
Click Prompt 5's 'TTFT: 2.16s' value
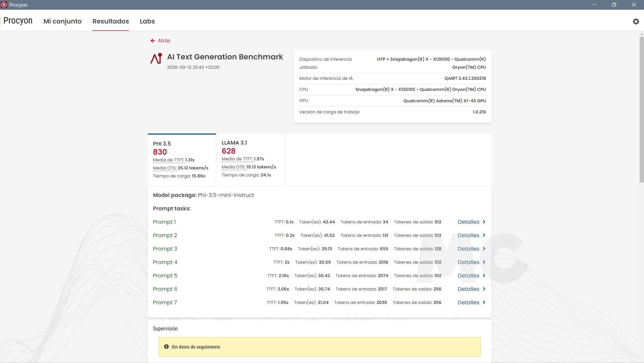[x=278, y=275]
